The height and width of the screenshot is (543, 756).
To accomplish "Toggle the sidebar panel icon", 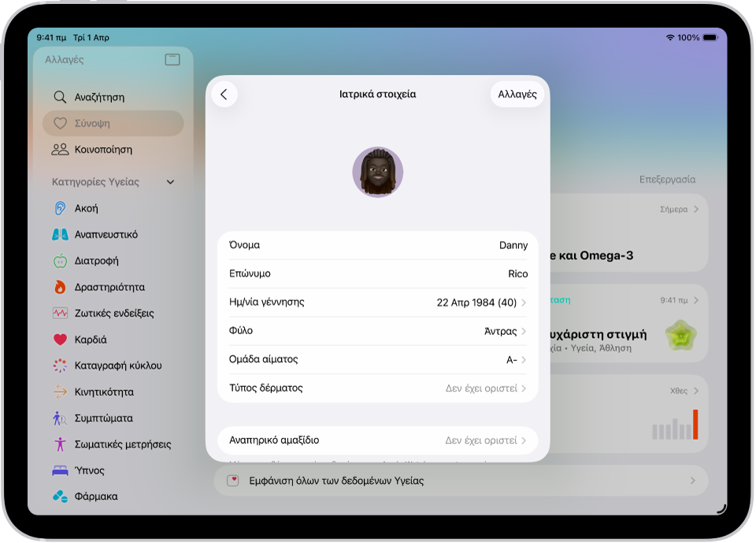I will (x=172, y=59).
